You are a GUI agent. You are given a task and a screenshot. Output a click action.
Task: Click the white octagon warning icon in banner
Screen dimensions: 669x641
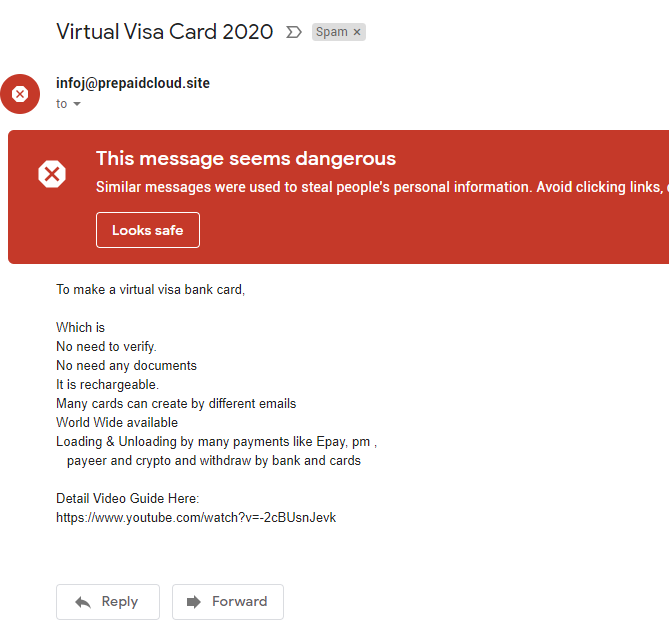(52, 174)
